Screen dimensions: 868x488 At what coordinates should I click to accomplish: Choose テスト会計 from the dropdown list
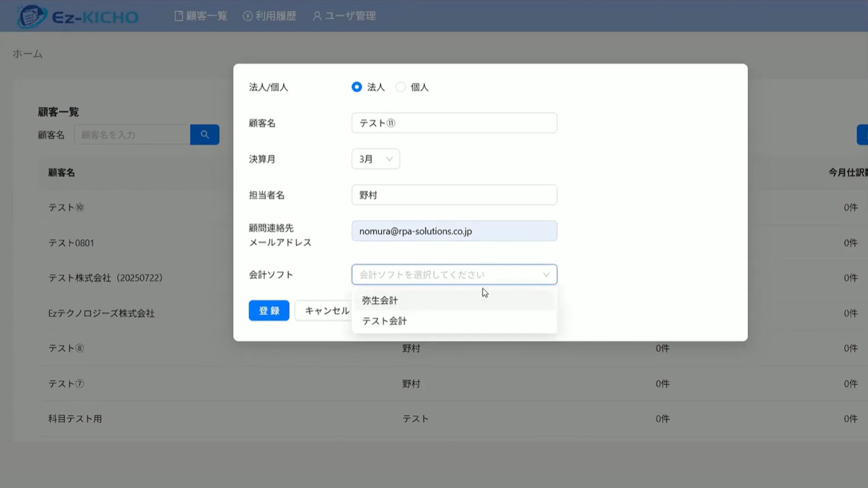point(384,321)
